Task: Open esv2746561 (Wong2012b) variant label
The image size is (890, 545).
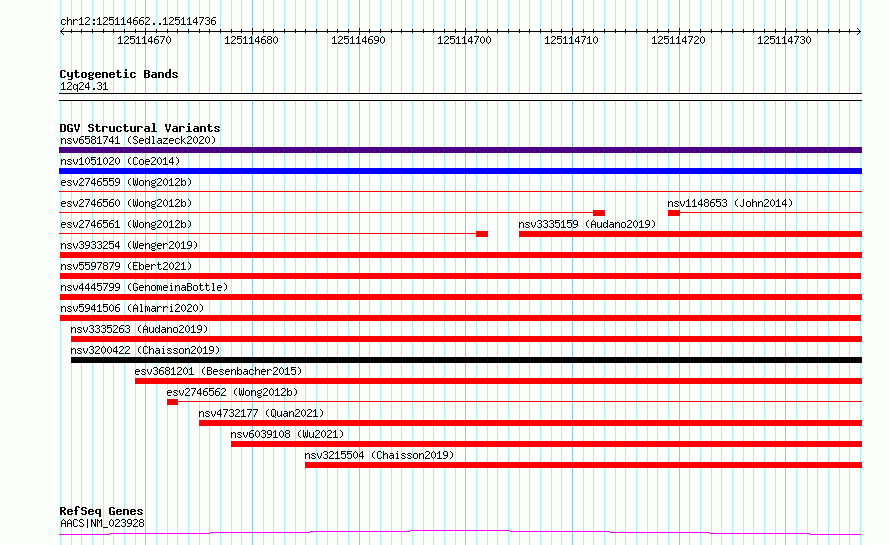Action: pyautogui.click(x=126, y=224)
